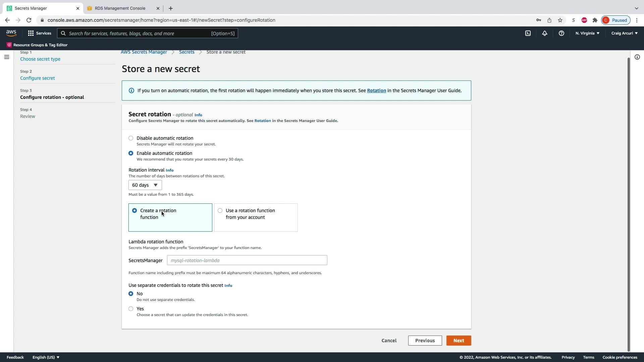Open the info panel circle icon

(637, 57)
